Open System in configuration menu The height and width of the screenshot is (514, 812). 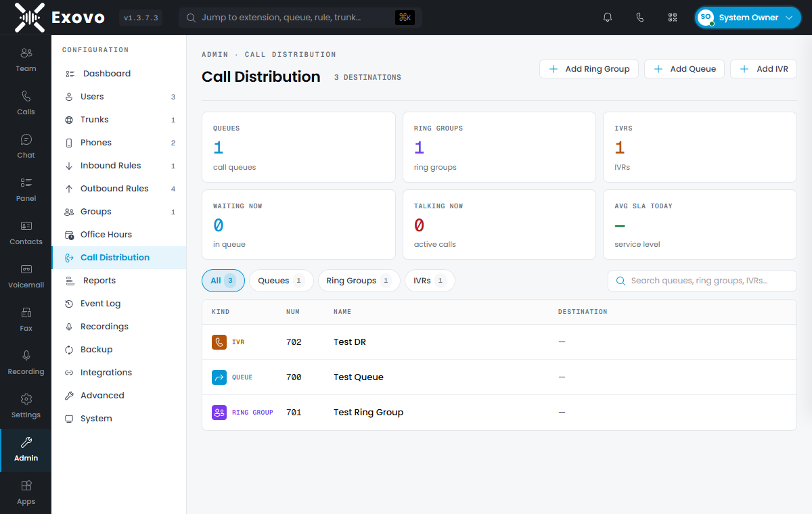[x=118, y=419]
